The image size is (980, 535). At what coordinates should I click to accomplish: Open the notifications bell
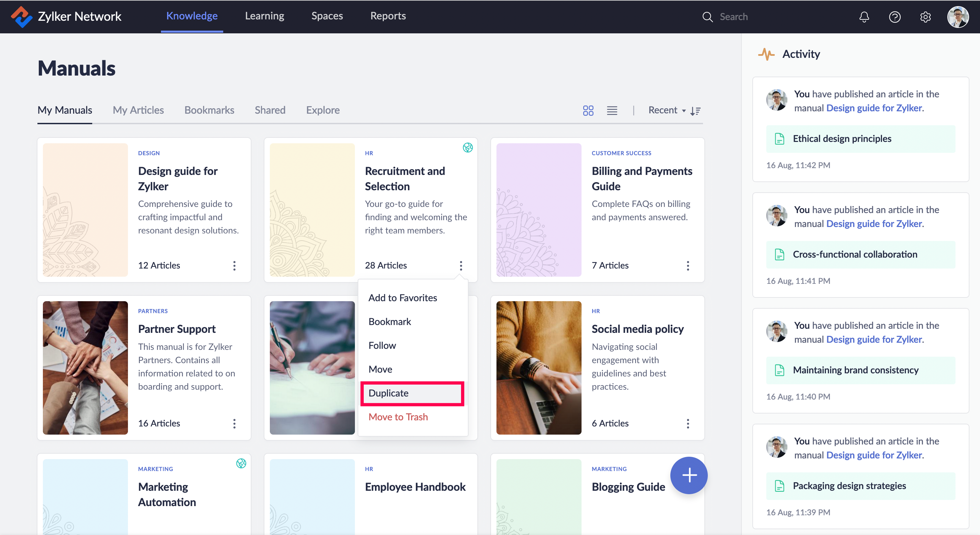pos(864,17)
